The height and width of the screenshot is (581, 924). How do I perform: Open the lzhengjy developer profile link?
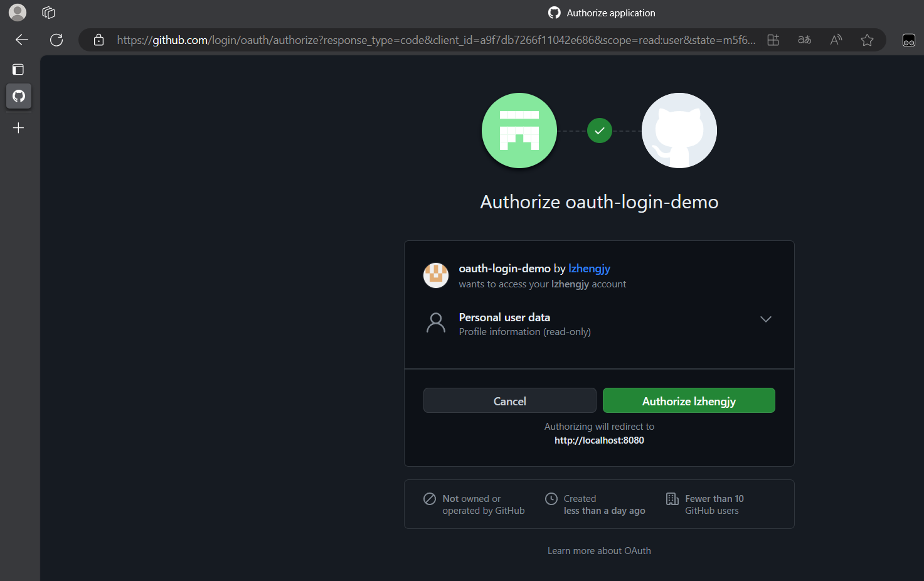589,269
